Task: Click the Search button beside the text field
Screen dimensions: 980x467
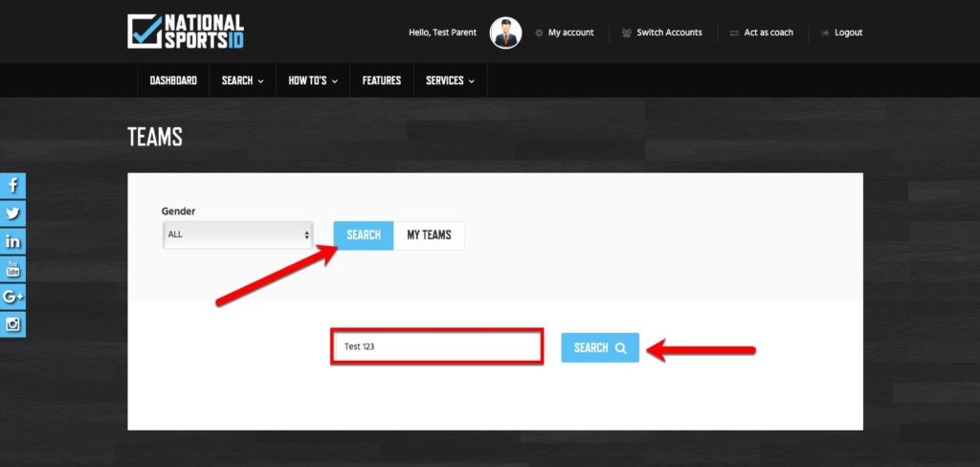Action: coord(600,347)
